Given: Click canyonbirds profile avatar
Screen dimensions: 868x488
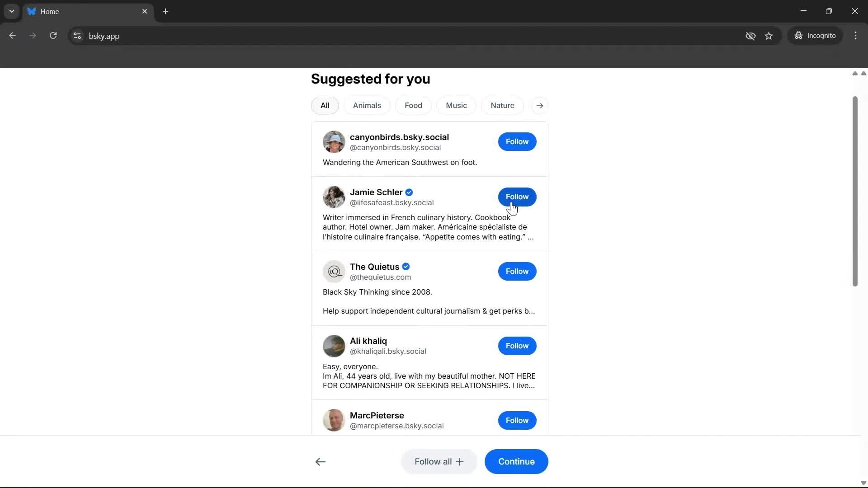Looking at the screenshot, I should tap(334, 141).
